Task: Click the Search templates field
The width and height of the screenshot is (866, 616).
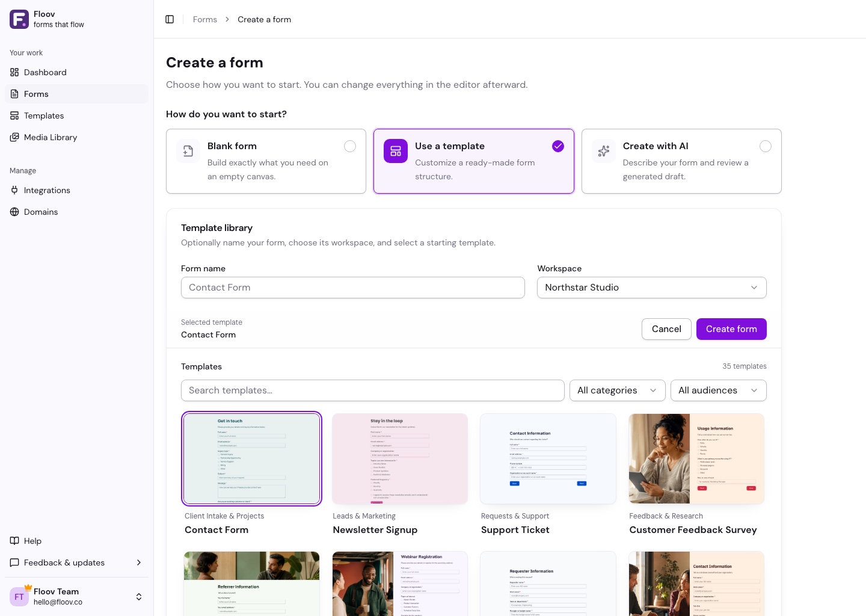Action: pos(373,390)
